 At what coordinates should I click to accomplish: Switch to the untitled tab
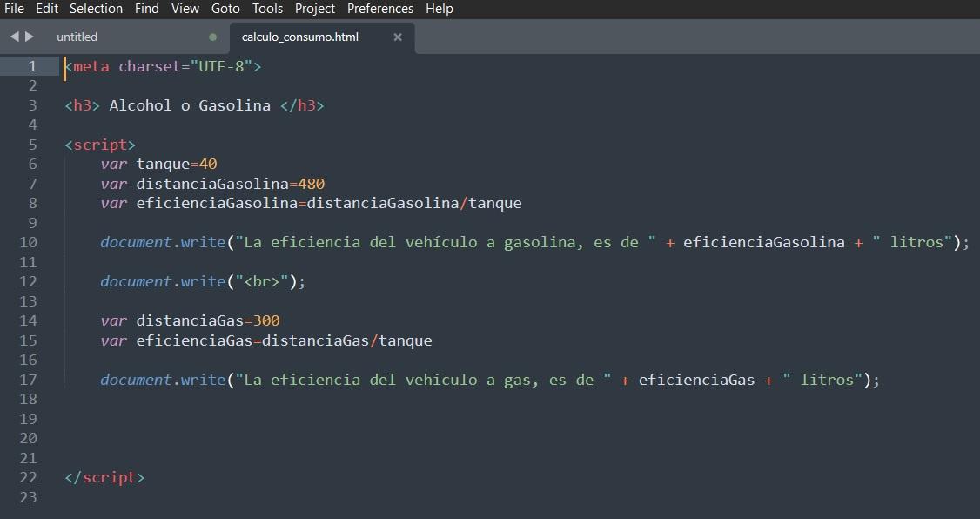[77, 37]
